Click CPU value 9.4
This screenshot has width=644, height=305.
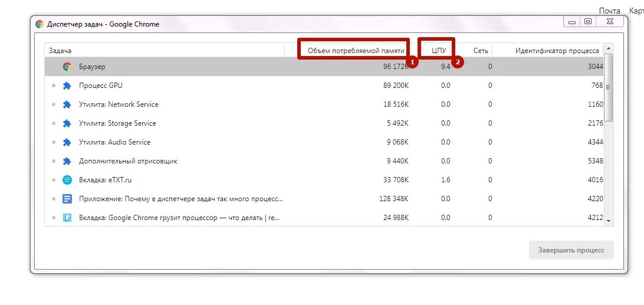coord(446,67)
